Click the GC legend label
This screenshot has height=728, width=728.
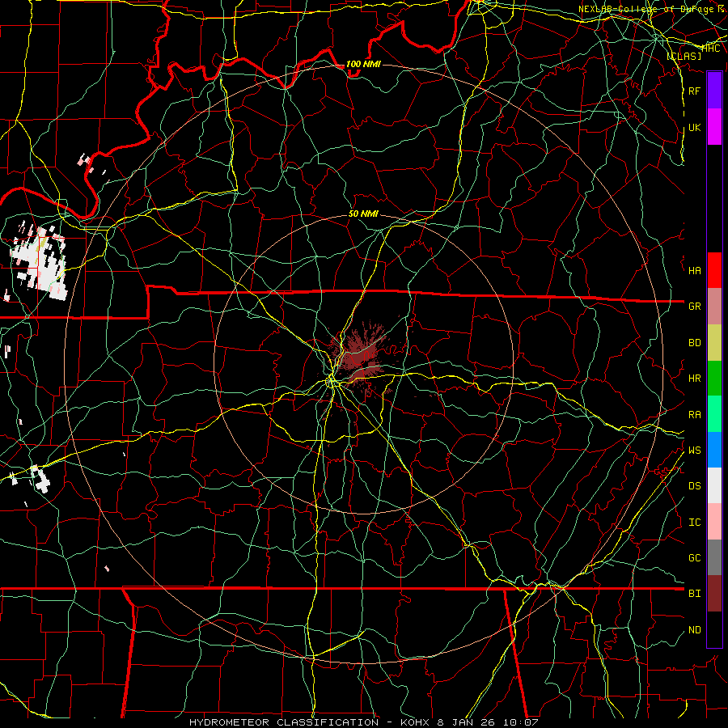click(x=694, y=558)
